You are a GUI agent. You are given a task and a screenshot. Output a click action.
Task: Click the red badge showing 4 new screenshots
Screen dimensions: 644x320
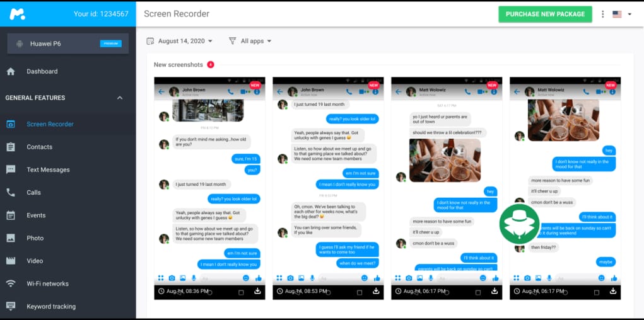click(x=211, y=65)
